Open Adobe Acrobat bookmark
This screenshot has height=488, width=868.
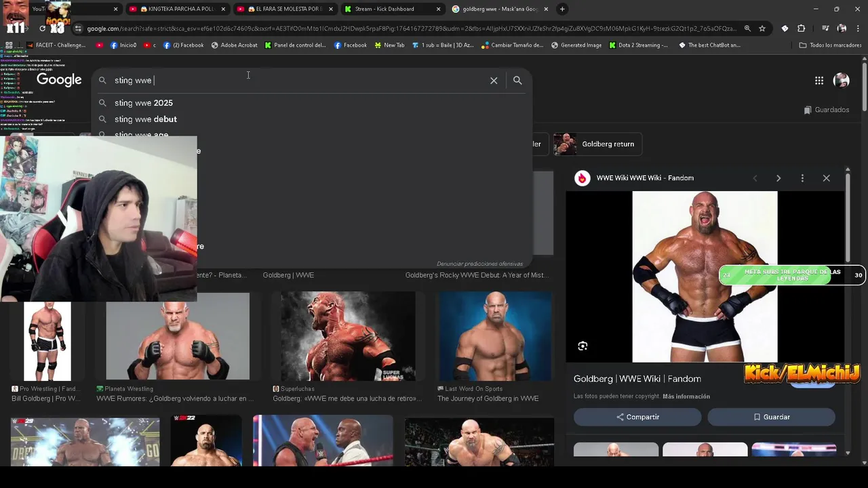(x=234, y=45)
